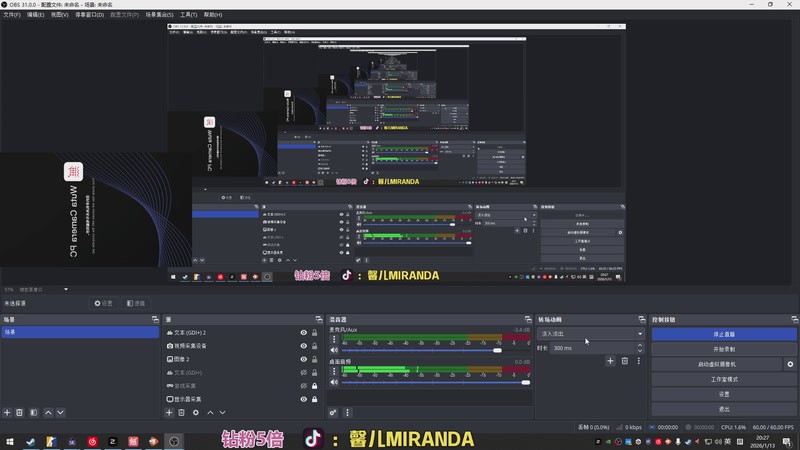Viewport: 800px width, 450px height.
Task: Open the 淡入淡出 transition dropdown
Action: click(x=591, y=334)
